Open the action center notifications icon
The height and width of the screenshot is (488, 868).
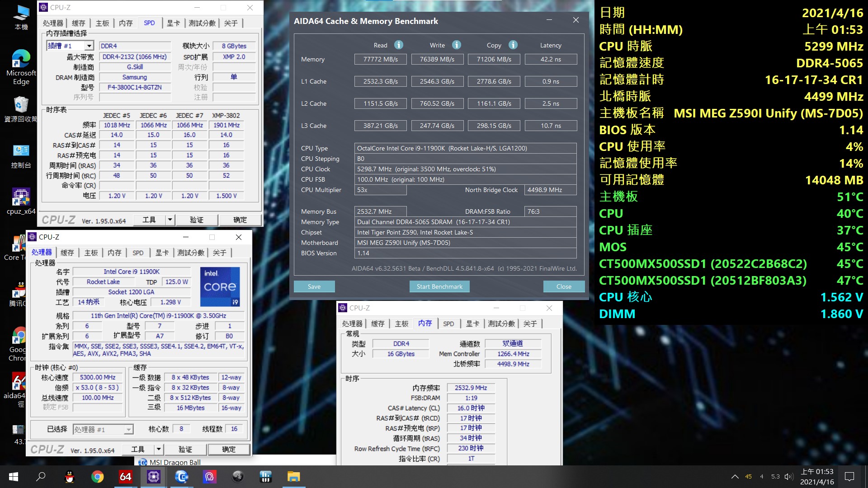pyautogui.click(x=849, y=477)
